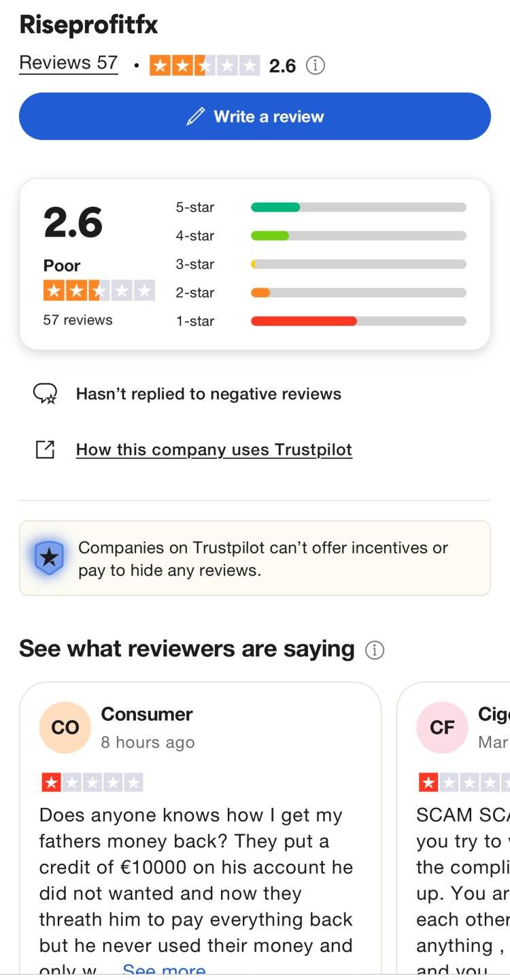Click the CO avatar of Consumer
Viewport: 510px width, 980px height.
pyautogui.click(x=65, y=727)
